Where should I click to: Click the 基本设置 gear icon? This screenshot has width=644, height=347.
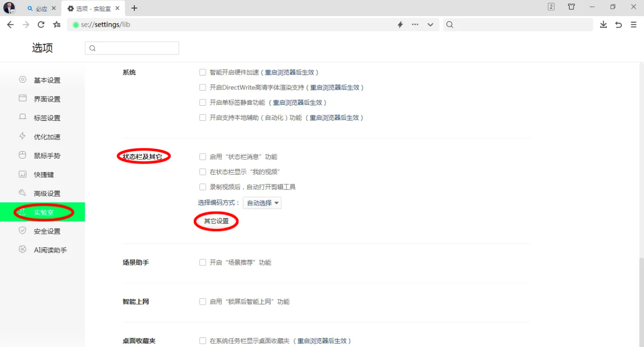[x=23, y=80]
